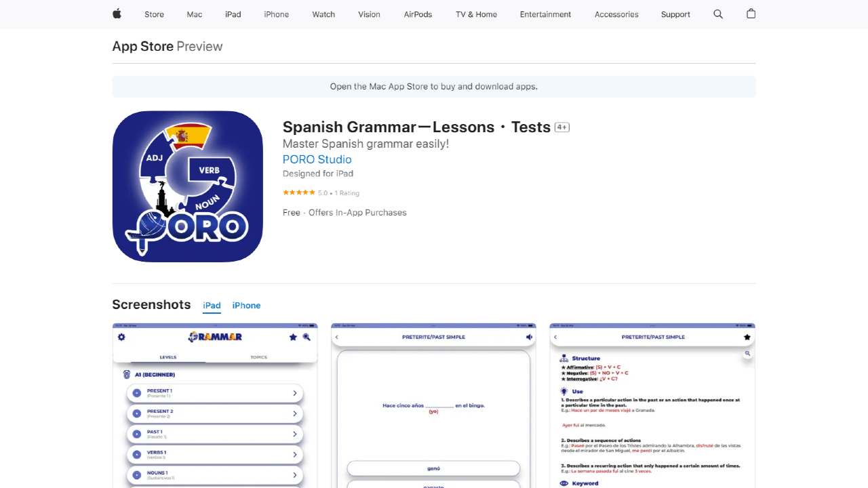The height and width of the screenshot is (488, 868).
Task: Open the settings gear in the first screenshot
Action: pyautogui.click(x=121, y=337)
